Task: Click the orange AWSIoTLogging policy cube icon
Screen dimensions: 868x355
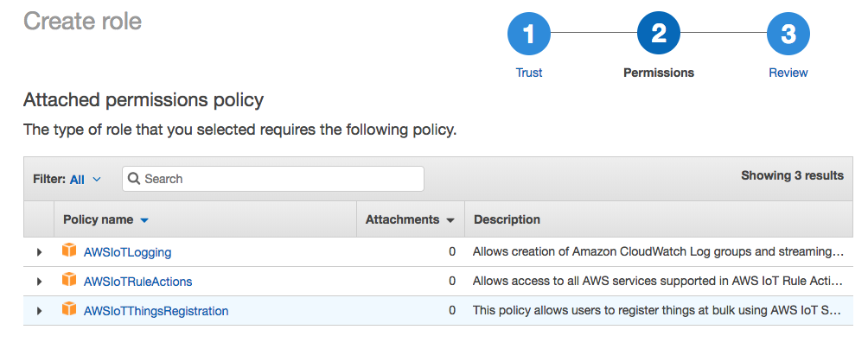Action: pyautogui.click(x=69, y=251)
